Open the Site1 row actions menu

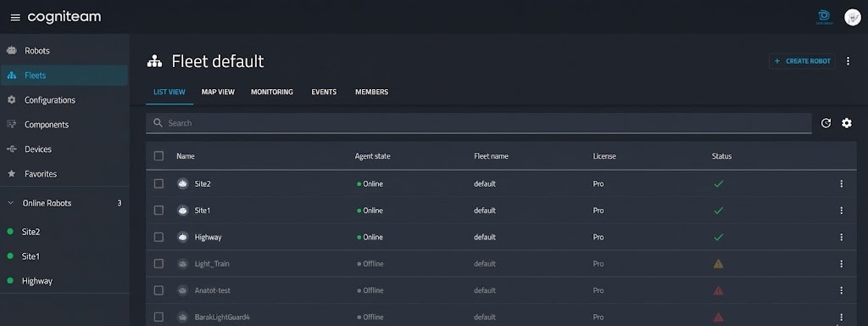pyautogui.click(x=842, y=211)
